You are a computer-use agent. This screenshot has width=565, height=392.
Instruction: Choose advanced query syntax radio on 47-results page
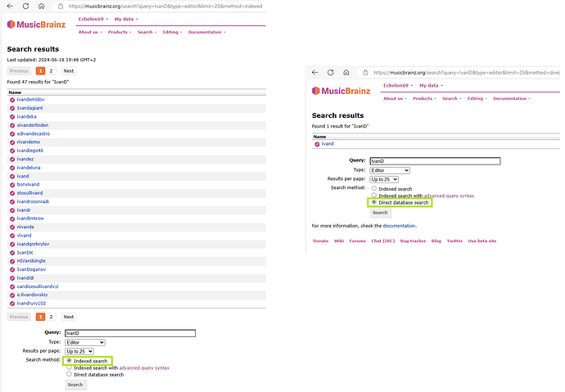70,367
